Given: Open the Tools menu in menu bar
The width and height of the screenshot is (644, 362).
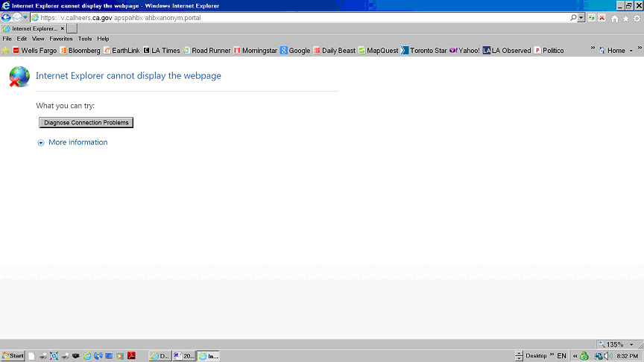Looking at the screenshot, I should tap(85, 39).
